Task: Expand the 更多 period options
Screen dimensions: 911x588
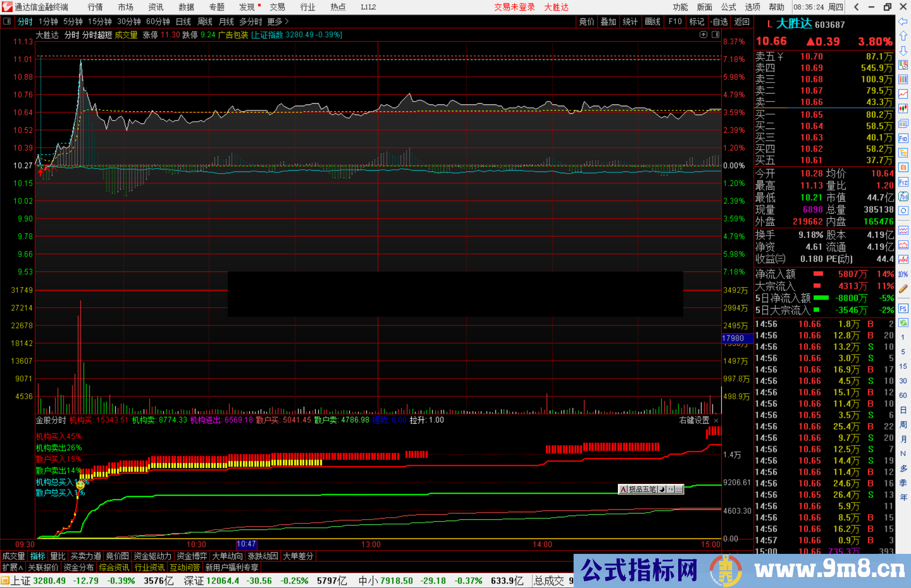Action: pos(278,21)
